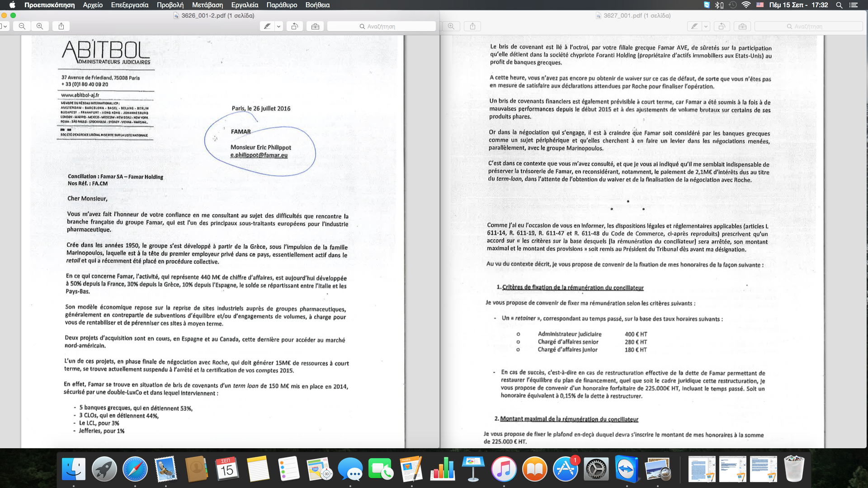Open the US flag input source menu
This screenshot has height=488, width=868.
click(x=760, y=5)
